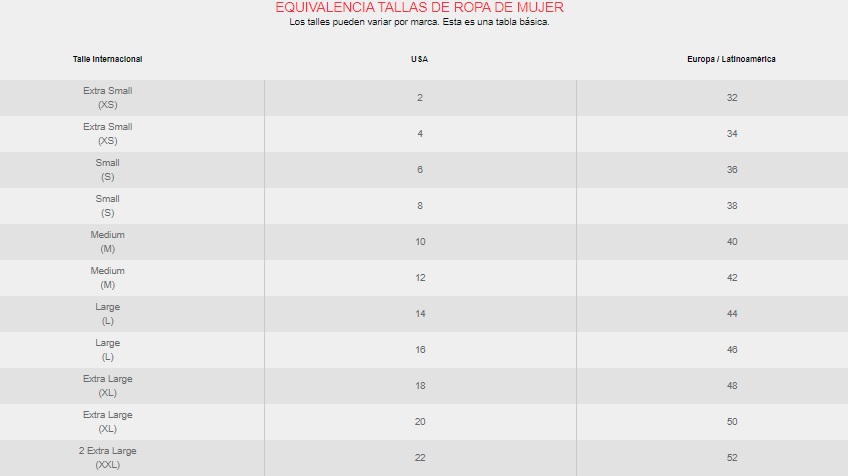
Task: Click the Large (L) cell beside USA 16
Action: [x=108, y=350]
